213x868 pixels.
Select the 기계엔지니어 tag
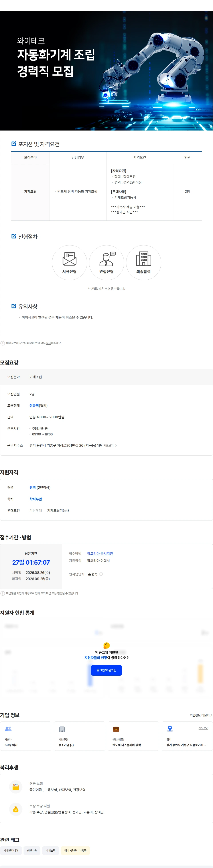tap(11, 850)
